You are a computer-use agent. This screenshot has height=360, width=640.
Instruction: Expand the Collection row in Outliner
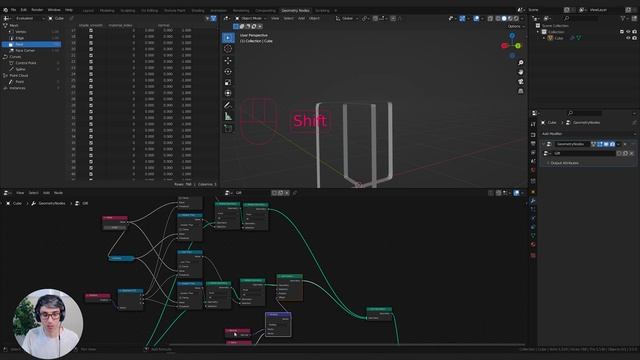click(538, 31)
